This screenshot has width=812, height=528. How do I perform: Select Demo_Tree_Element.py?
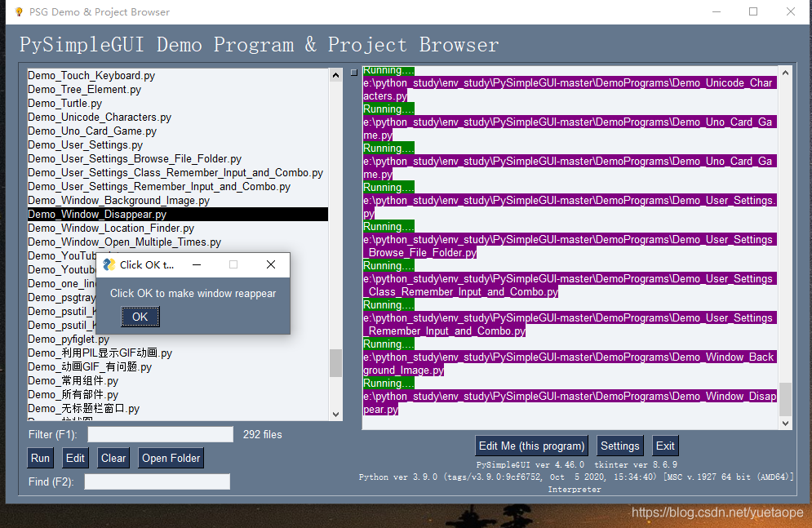tap(178, 90)
